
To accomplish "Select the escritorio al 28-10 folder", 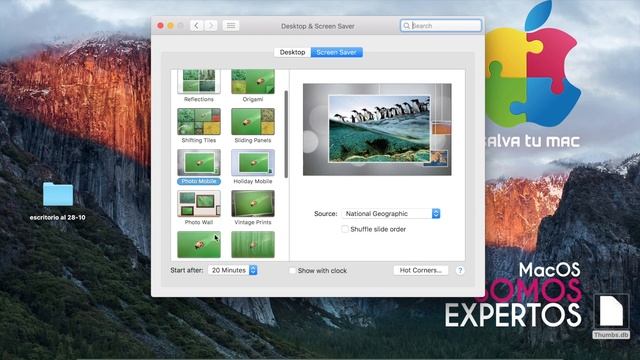I will coord(58,194).
